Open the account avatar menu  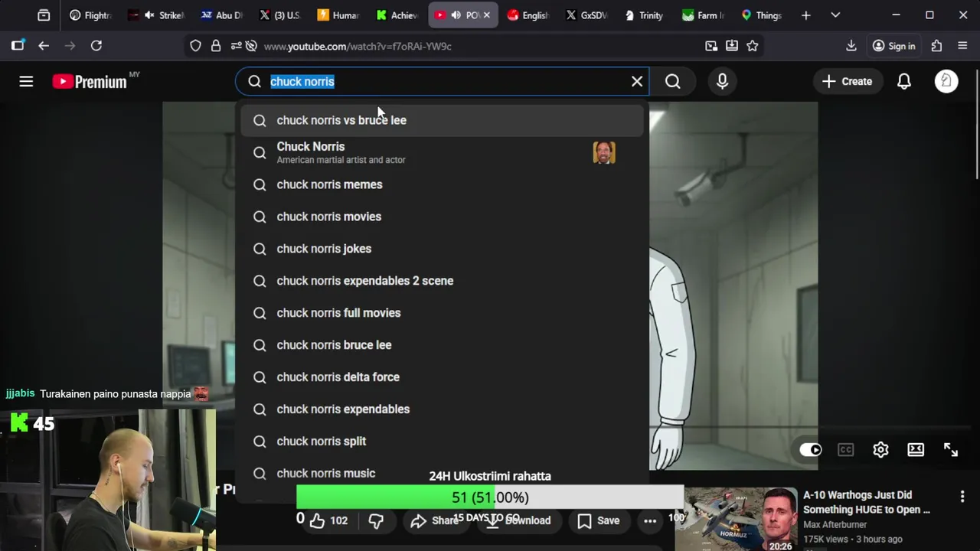[946, 81]
